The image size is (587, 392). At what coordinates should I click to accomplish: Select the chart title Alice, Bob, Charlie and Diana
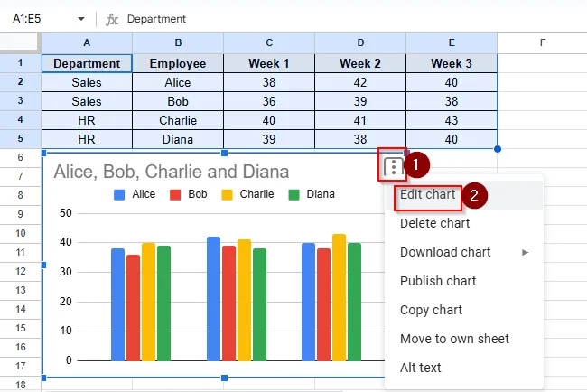point(172,172)
